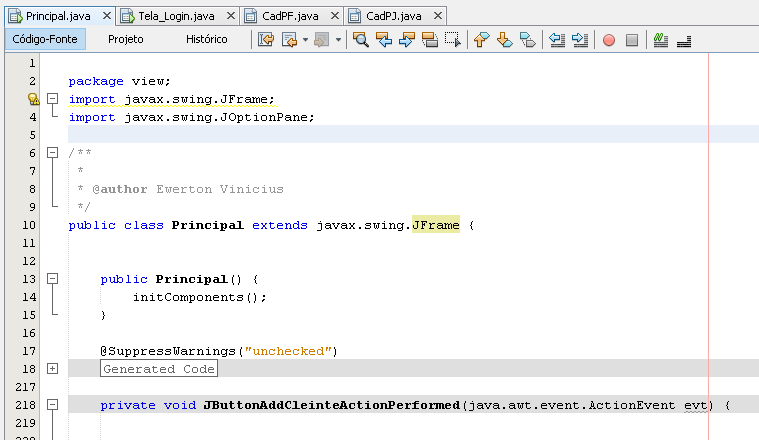Click the Shift Line Left icon
Image resolution: width=759 pixels, height=440 pixels.
[x=557, y=39]
